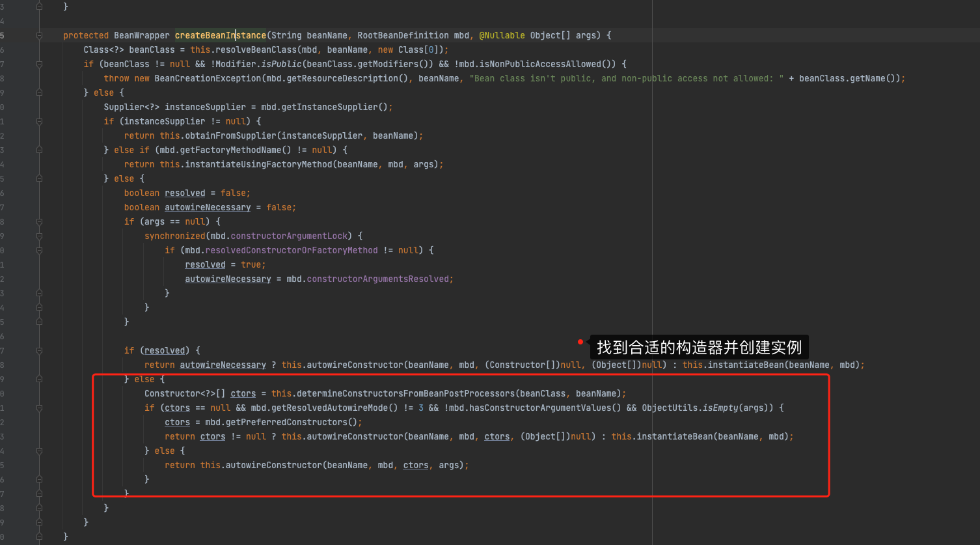Click 'Supplier<?> instanceSupplier' declaration

175,107
